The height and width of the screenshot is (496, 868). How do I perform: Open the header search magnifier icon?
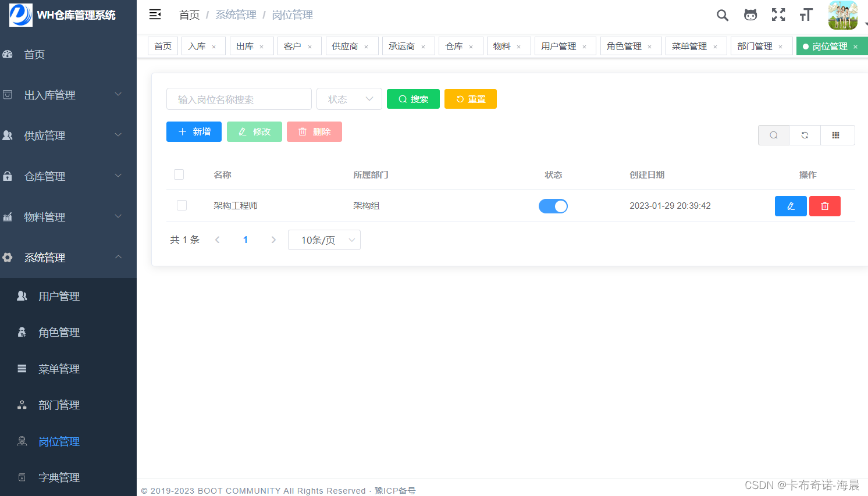[722, 15]
